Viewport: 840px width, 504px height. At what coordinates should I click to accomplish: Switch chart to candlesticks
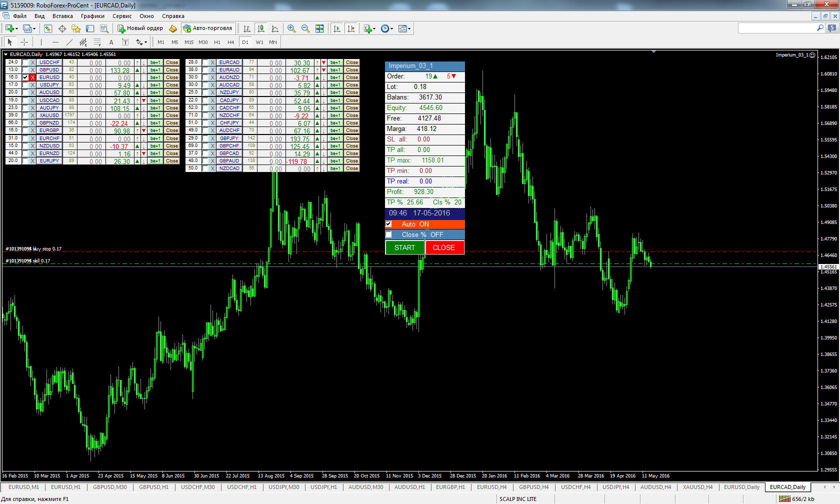pos(260,28)
